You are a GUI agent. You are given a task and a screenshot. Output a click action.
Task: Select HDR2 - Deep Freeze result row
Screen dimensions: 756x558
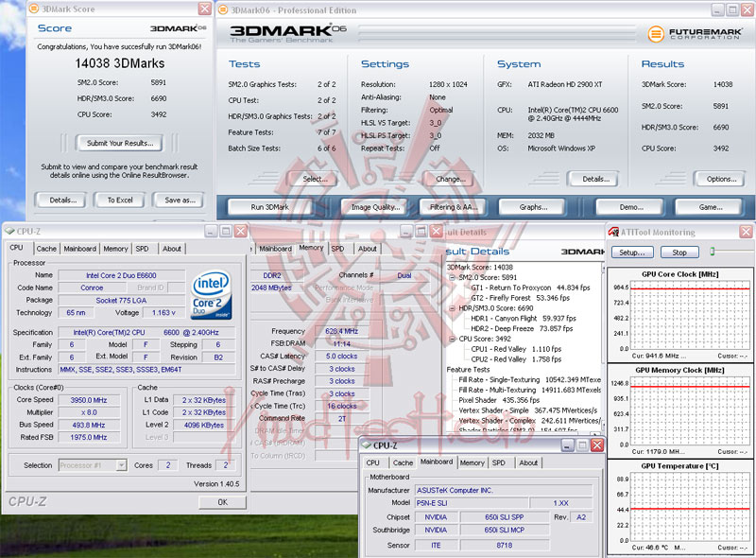click(522, 328)
